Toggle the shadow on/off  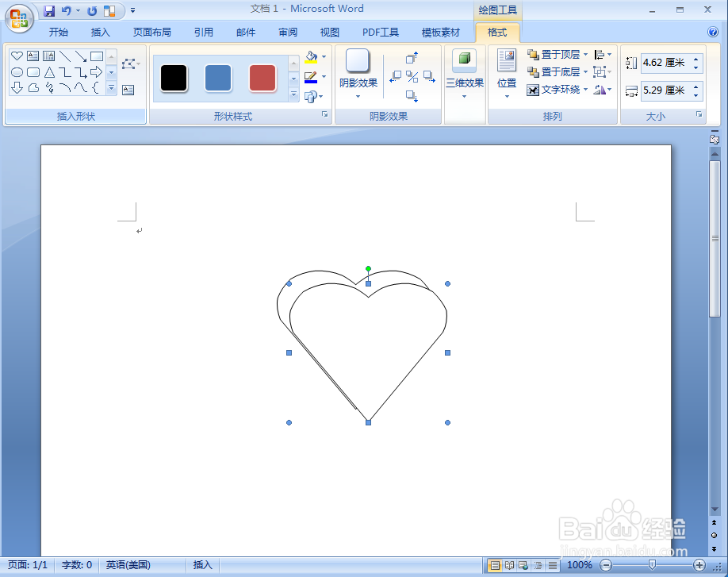click(412, 77)
